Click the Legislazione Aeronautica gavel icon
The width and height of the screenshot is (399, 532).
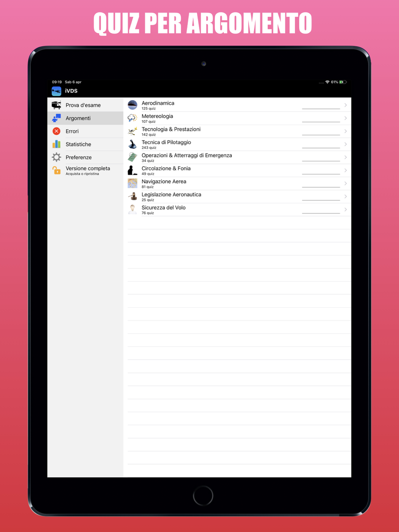coord(132,196)
